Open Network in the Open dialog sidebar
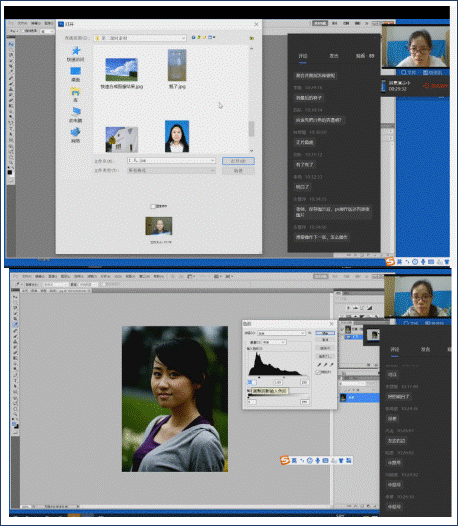Viewport: 458px width, 526px height. point(75,135)
